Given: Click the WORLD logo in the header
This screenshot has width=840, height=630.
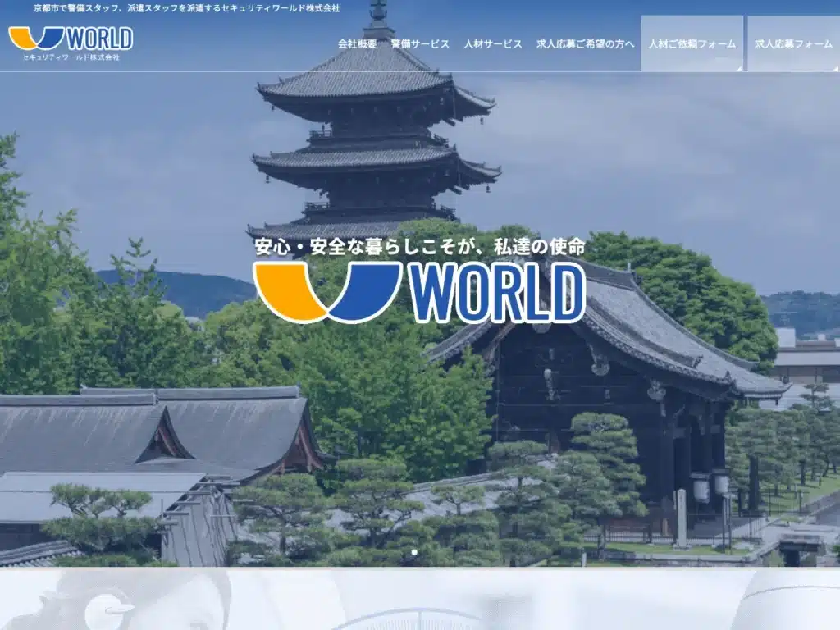Looking at the screenshot, I should click(x=71, y=43).
